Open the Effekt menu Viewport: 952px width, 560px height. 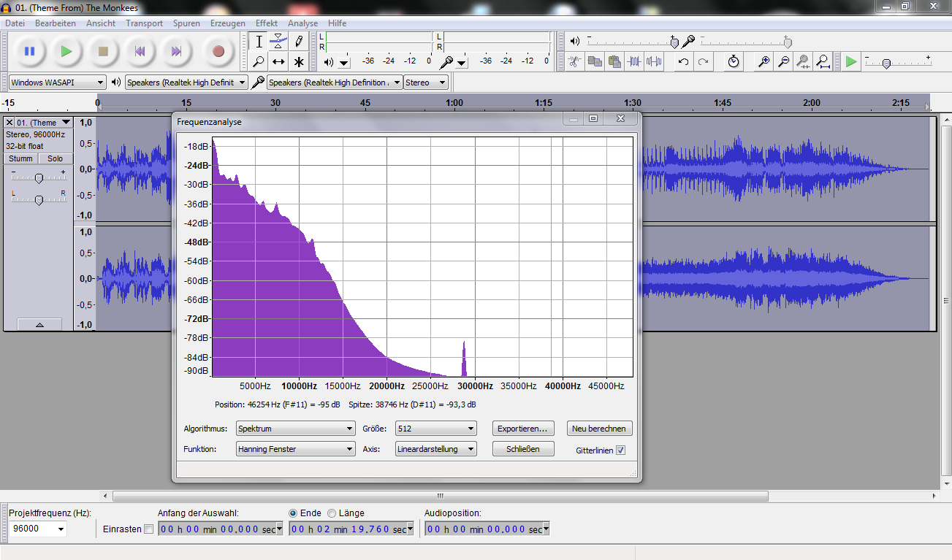point(266,23)
